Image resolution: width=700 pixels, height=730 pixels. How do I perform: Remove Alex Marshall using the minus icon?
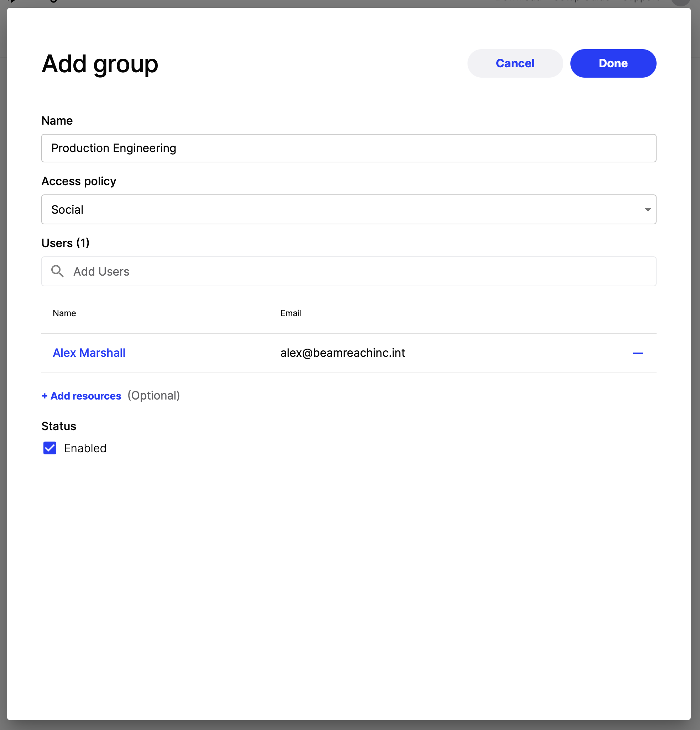pos(637,353)
